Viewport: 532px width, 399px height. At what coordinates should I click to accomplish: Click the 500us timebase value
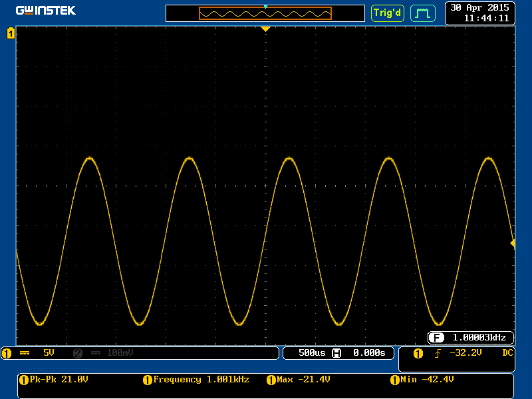point(312,353)
